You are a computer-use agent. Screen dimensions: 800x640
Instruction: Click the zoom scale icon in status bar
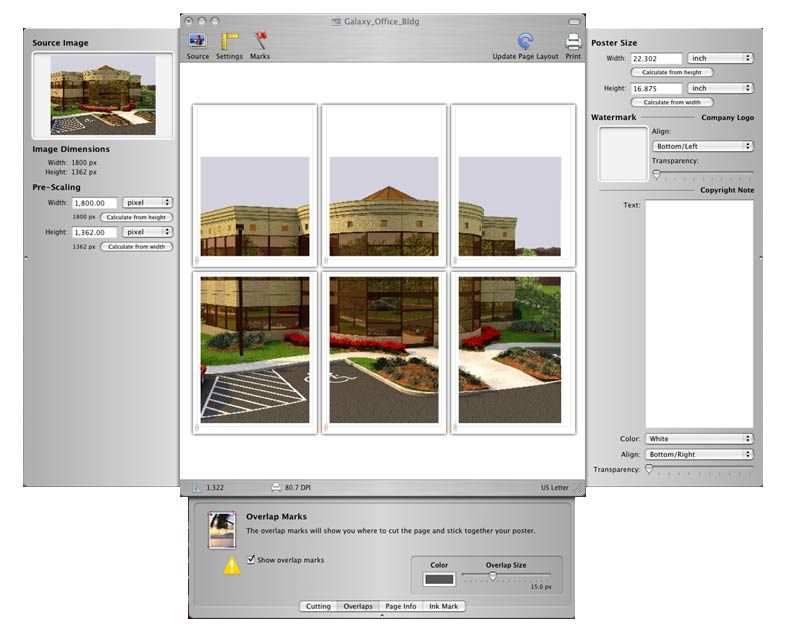tap(196, 487)
